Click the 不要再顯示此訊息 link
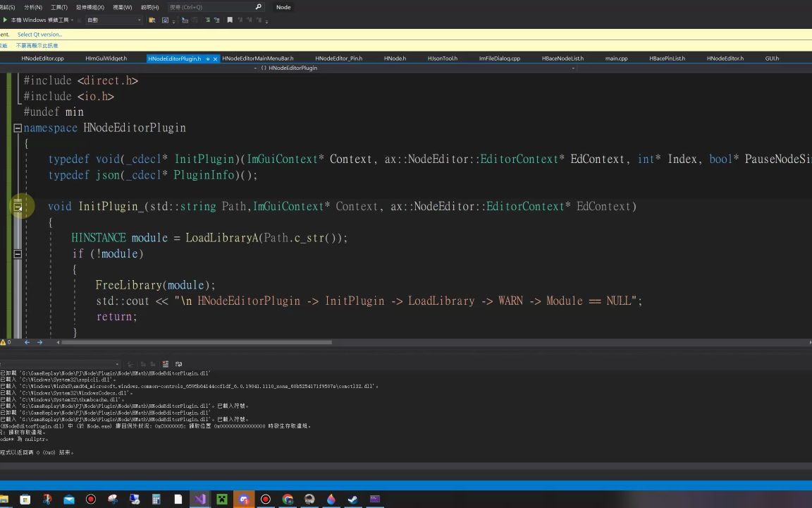Screen dimensions: 812x508 (x=37, y=46)
